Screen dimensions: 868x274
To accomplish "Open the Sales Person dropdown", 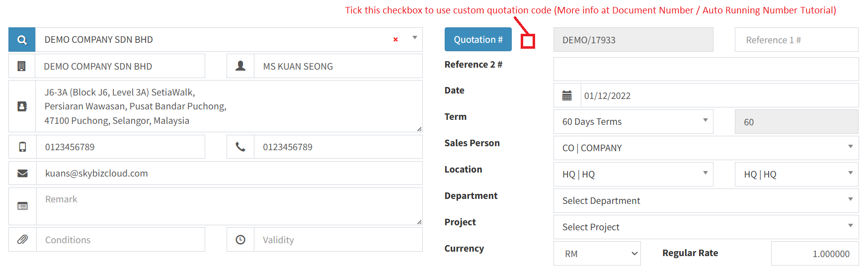I will coord(706,148).
